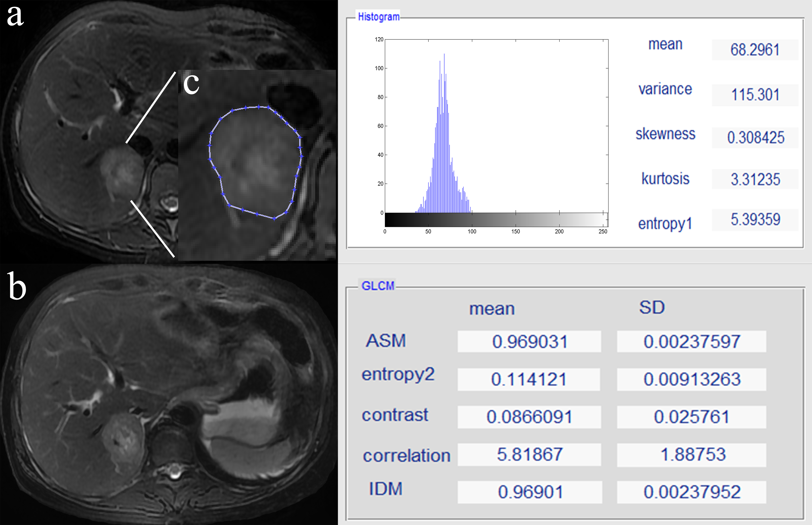Click the kurtosis value 3.31235
The width and height of the screenshot is (812, 525).
click(755, 179)
